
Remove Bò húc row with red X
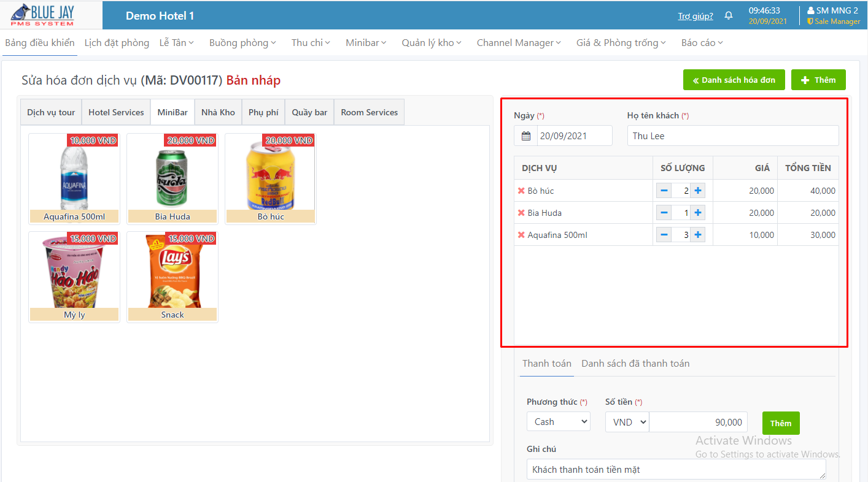(521, 191)
